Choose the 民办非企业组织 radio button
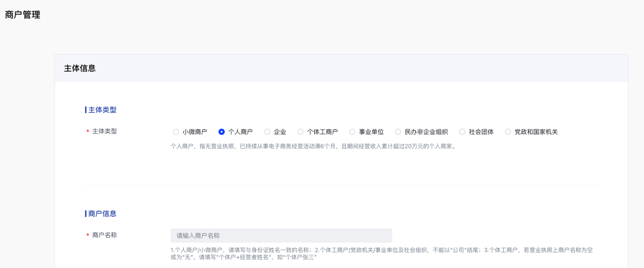This screenshot has width=644, height=268. [x=398, y=132]
